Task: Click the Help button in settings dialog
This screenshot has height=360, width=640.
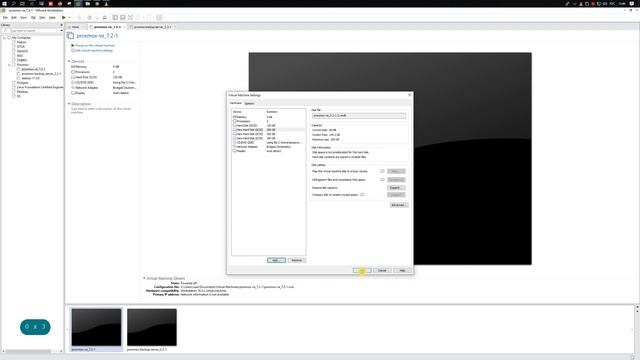Action: click(402, 270)
